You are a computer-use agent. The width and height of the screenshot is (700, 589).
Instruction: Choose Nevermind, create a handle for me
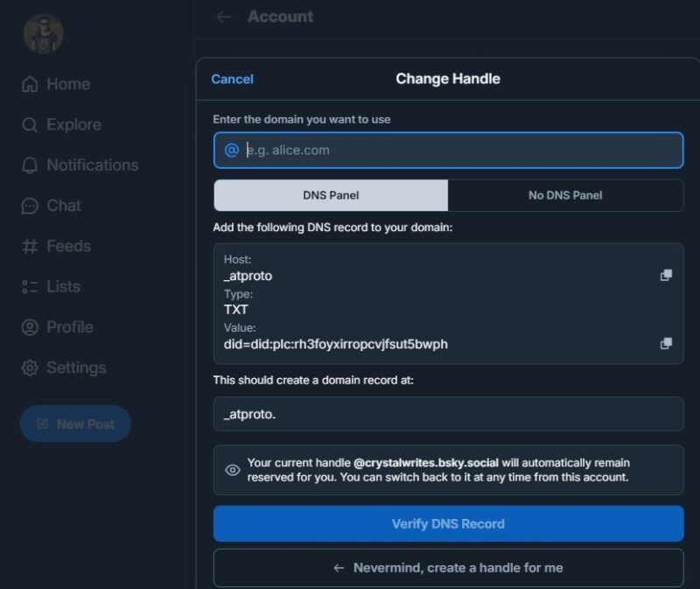(x=448, y=567)
